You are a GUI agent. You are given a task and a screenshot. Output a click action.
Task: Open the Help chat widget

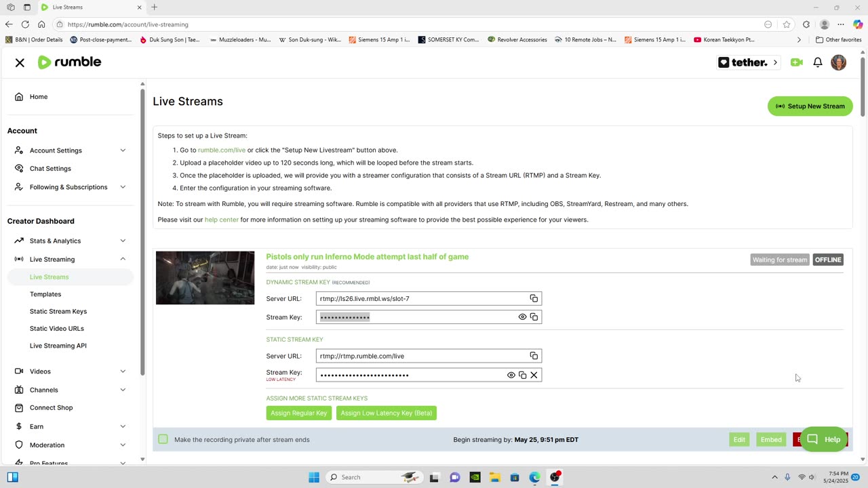coord(824,439)
